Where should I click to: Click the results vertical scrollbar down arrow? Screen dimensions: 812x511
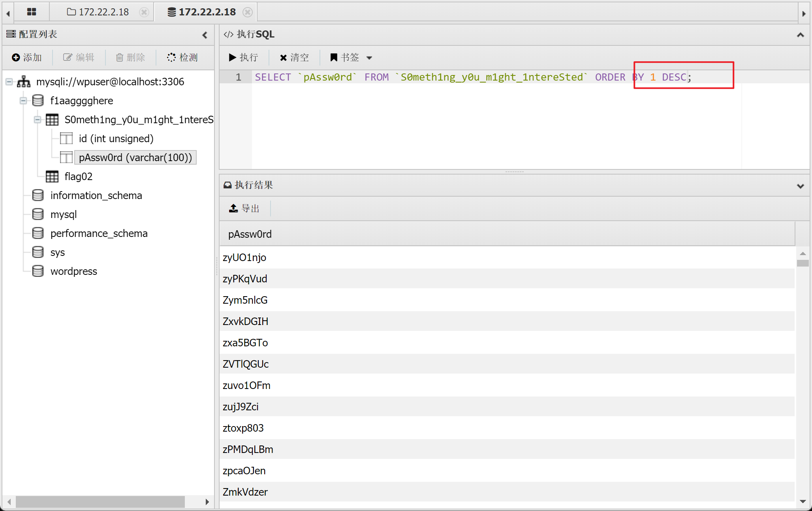(803, 502)
